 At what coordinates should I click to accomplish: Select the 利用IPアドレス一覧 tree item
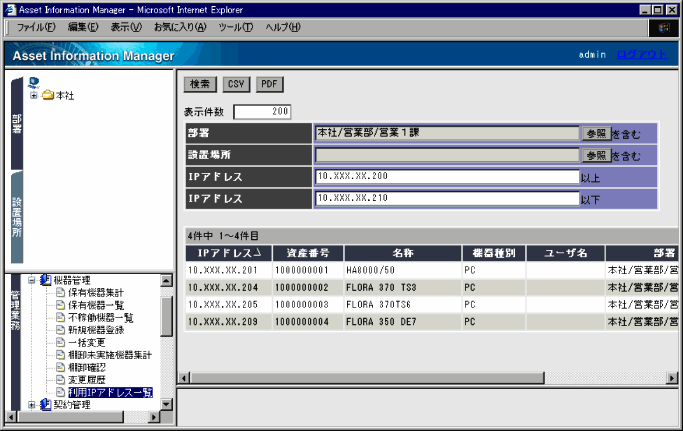110,392
